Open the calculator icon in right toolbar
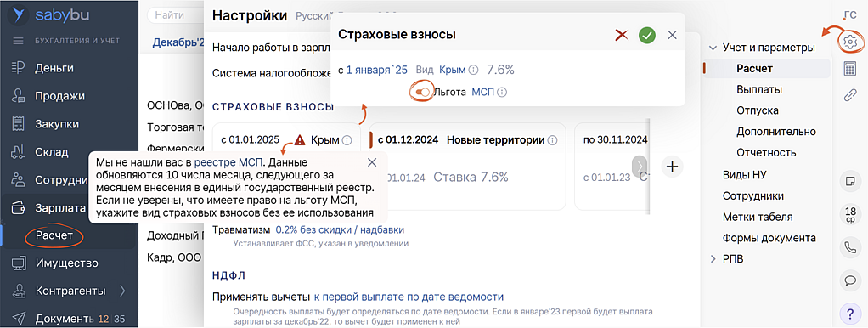 pos(849,69)
